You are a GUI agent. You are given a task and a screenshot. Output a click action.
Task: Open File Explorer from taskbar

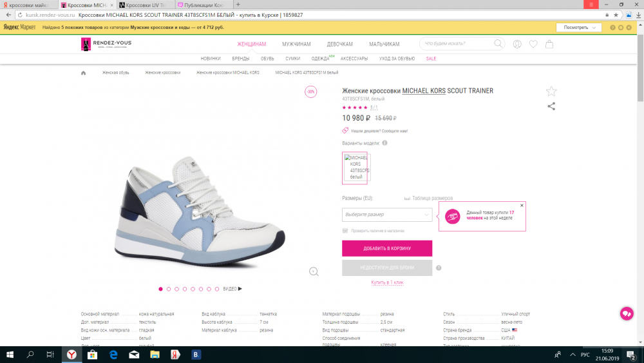155,355
